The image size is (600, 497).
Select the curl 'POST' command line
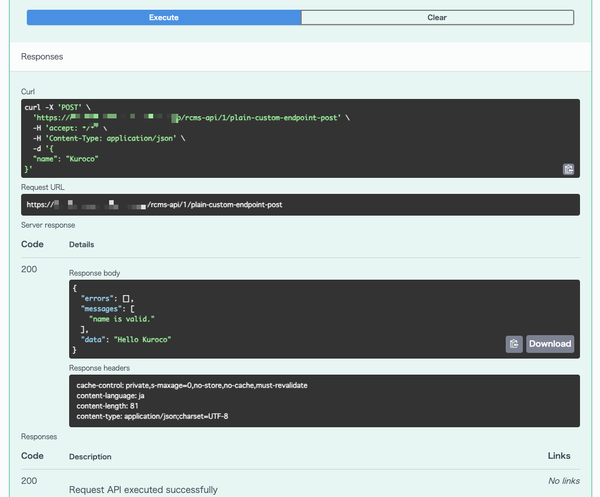coord(57,108)
